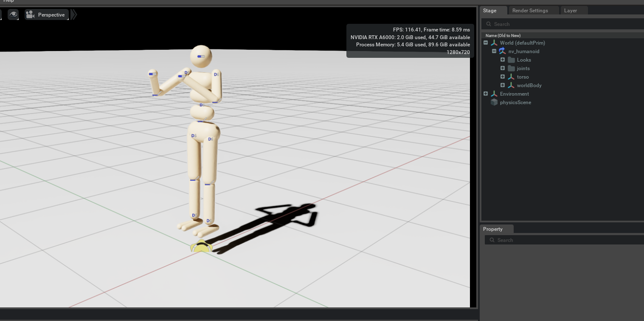Click the nv_humanoid reference arrow icon
The height and width of the screenshot is (321, 644).
(x=503, y=51)
